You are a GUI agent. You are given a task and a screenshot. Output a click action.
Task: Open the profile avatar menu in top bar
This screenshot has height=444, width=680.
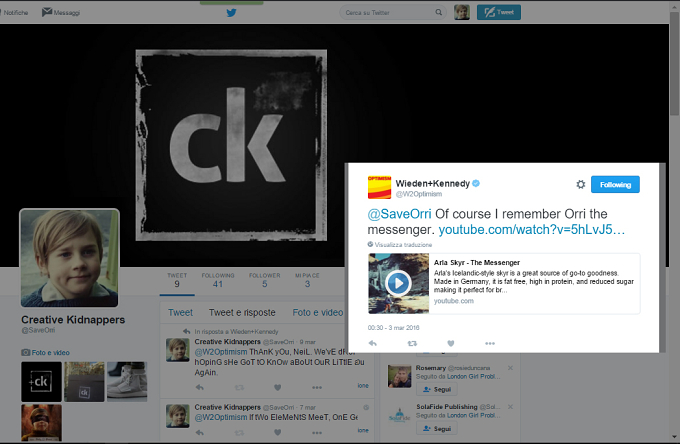[x=461, y=13]
